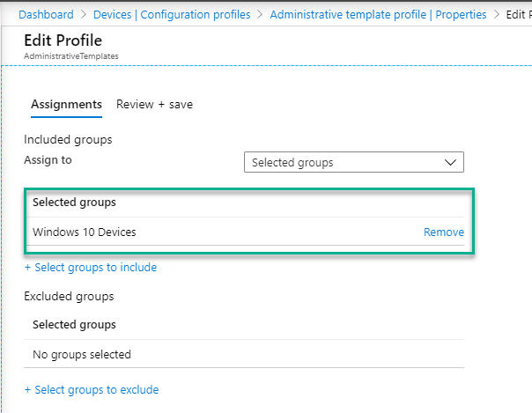Remove the Windows 10 Devices group
The width and height of the screenshot is (532, 413).
point(443,232)
